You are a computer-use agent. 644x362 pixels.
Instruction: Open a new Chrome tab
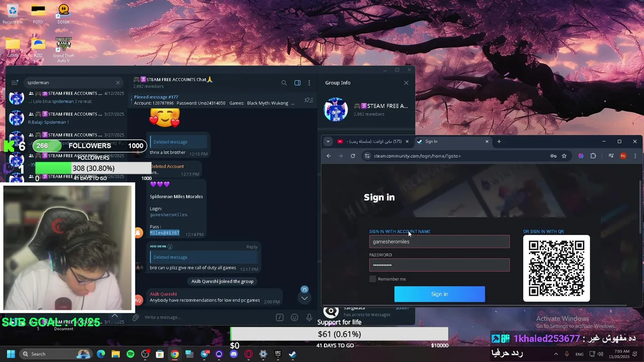(499, 141)
